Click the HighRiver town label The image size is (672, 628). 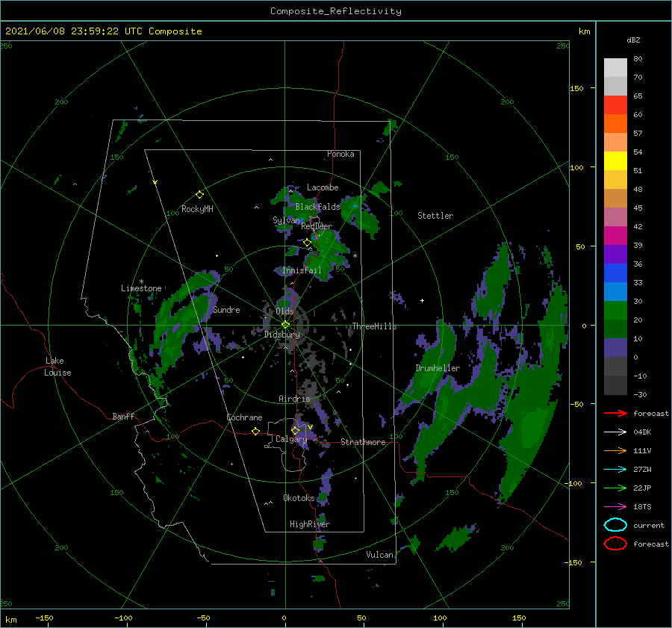tap(310, 524)
